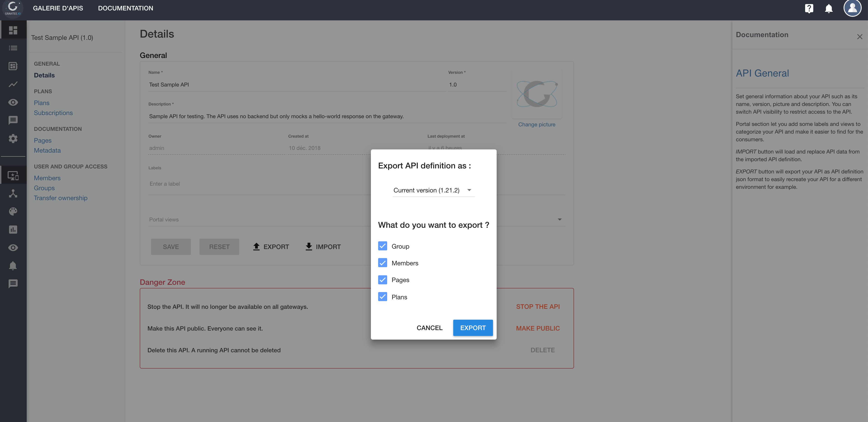Open the Current version dropdown
The height and width of the screenshot is (422, 868).
tap(433, 190)
